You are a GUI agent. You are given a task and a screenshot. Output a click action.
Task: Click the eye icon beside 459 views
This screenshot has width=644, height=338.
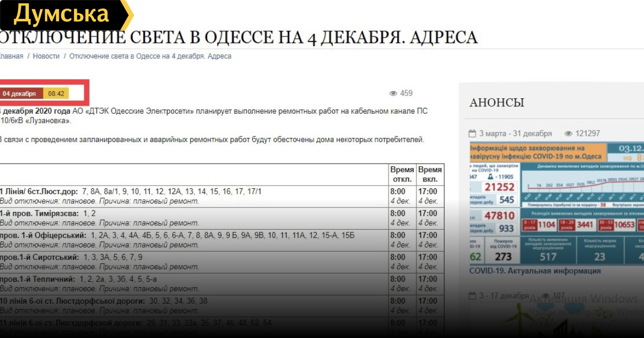coord(393,93)
